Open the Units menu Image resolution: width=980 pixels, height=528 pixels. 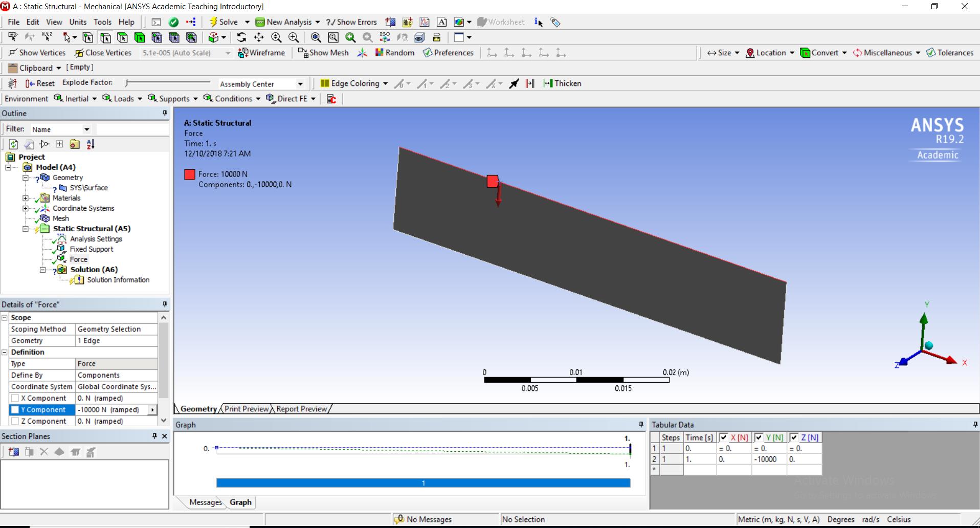78,22
